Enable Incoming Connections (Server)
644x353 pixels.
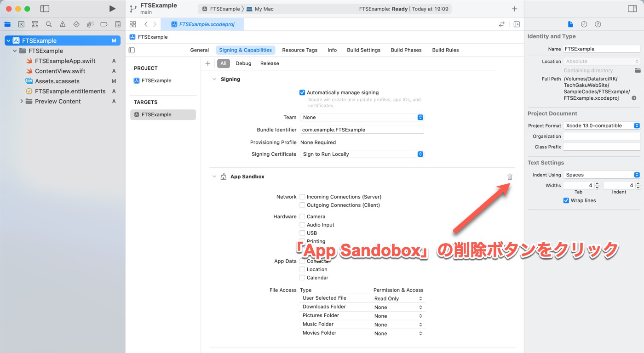pos(302,197)
